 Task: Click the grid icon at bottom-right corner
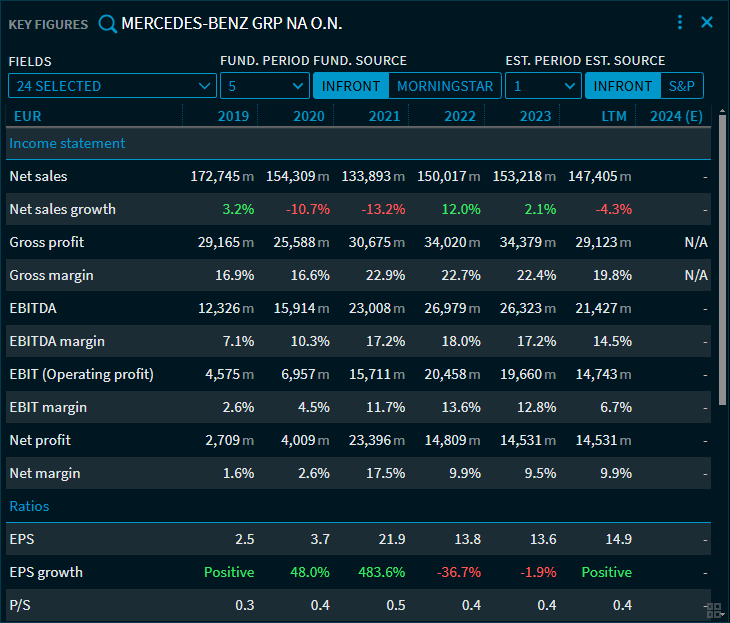pos(713,609)
